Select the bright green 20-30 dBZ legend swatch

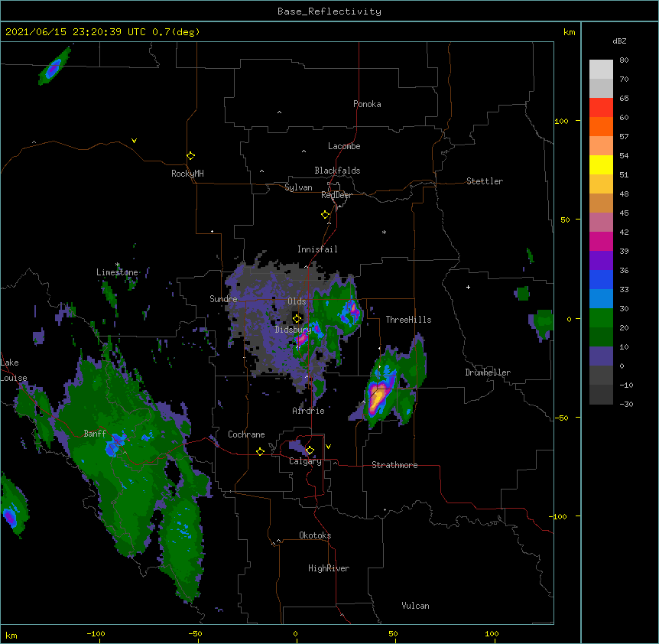[x=601, y=318]
